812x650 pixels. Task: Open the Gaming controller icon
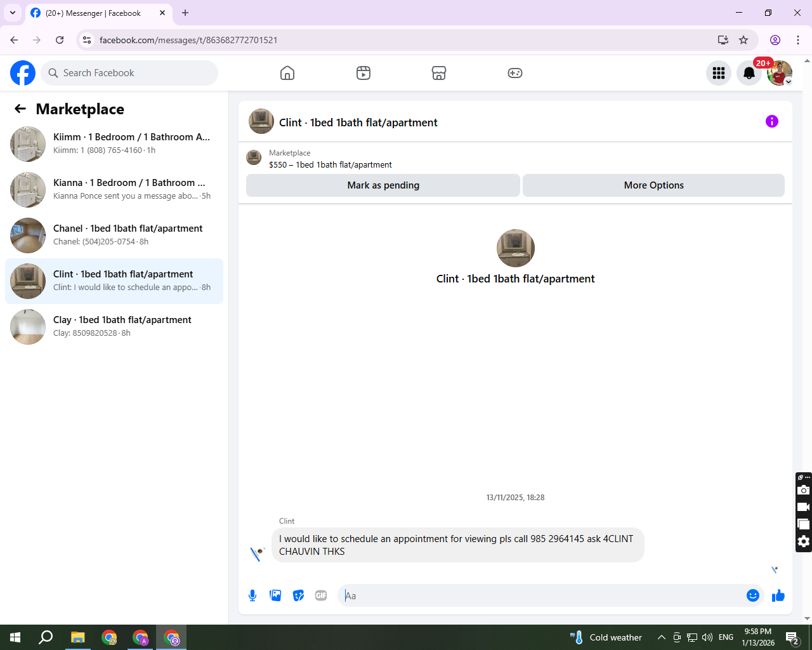click(x=515, y=73)
